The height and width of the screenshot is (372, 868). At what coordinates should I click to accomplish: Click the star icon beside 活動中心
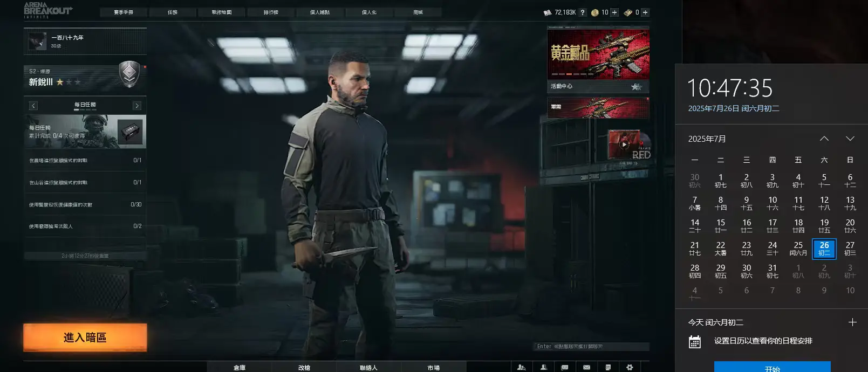pos(637,86)
